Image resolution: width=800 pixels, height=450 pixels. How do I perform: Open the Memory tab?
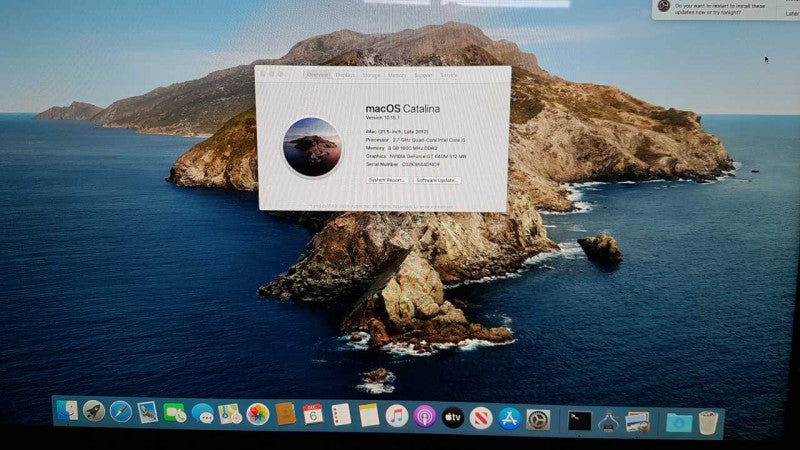tap(397, 75)
